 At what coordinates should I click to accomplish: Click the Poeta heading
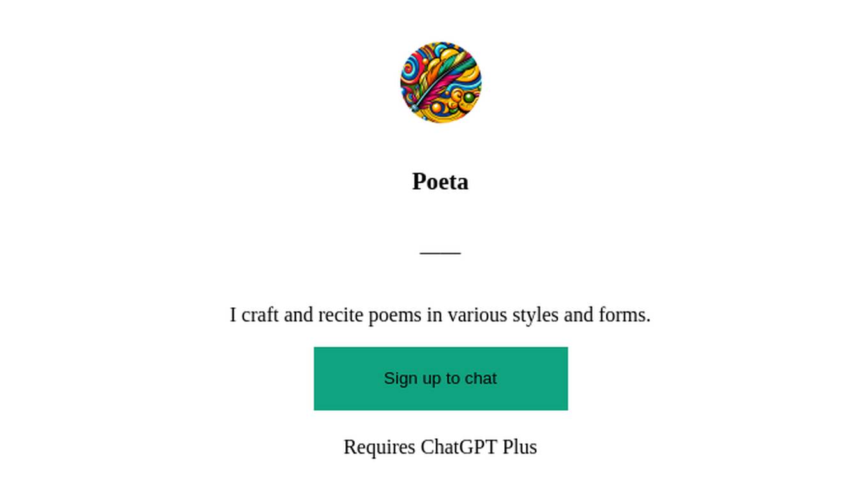440,181
